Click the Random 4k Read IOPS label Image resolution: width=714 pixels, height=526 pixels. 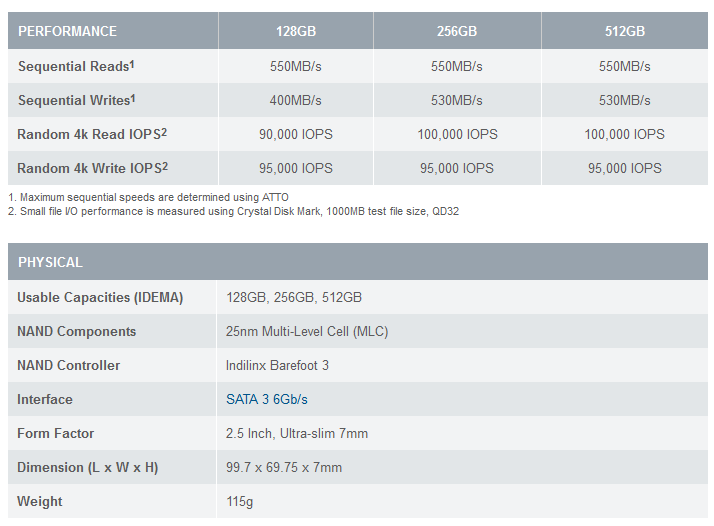(92, 134)
